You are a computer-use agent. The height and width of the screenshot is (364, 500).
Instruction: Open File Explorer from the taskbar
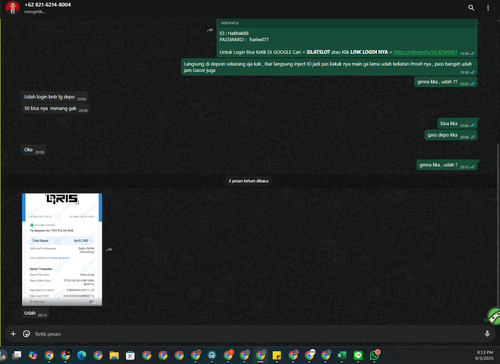point(114,355)
